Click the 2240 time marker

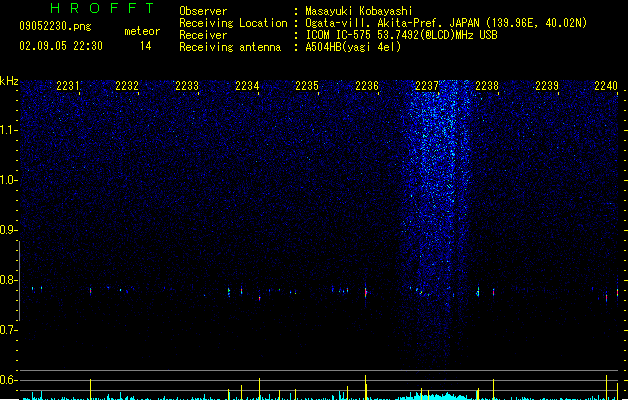pos(606,85)
